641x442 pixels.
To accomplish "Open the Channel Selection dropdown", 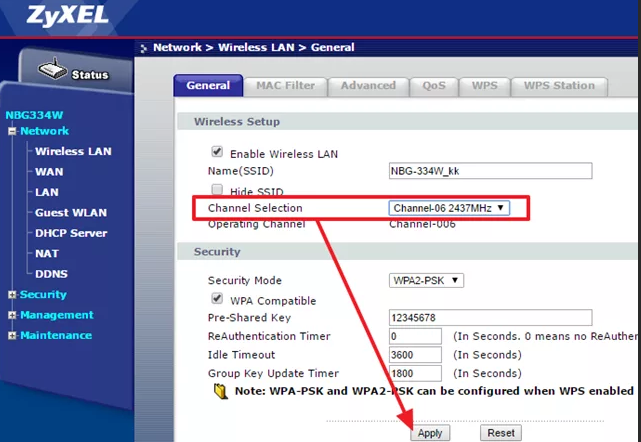I will 449,208.
